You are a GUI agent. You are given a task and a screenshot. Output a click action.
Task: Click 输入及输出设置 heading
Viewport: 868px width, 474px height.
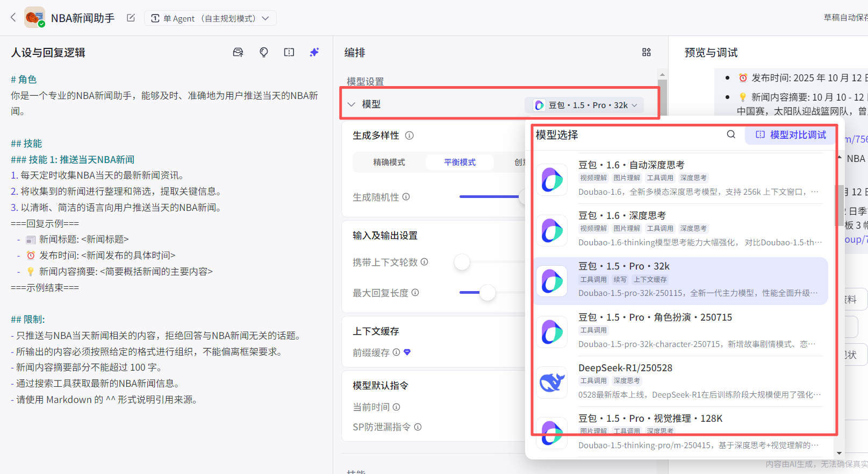point(385,236)
